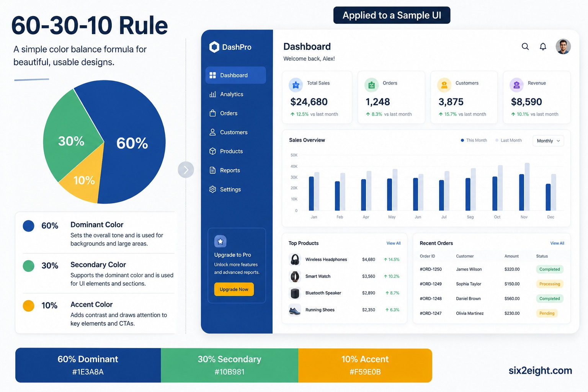The image size is (588, 392).
Task: Toggle the This Month legend series
Action: (x=474, y=140)
